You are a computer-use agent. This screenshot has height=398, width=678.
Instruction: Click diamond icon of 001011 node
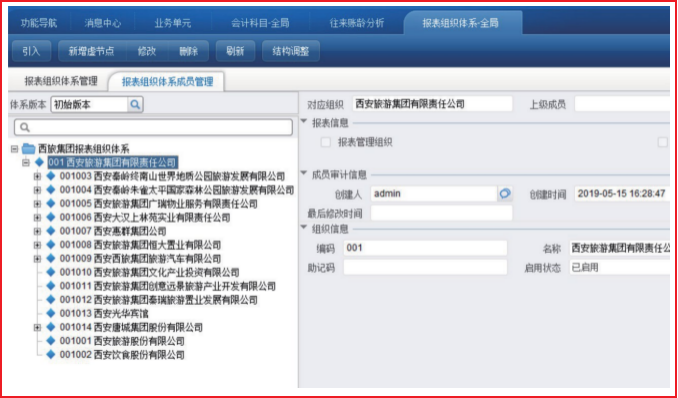pyautogui.click(x=51, y=286)
